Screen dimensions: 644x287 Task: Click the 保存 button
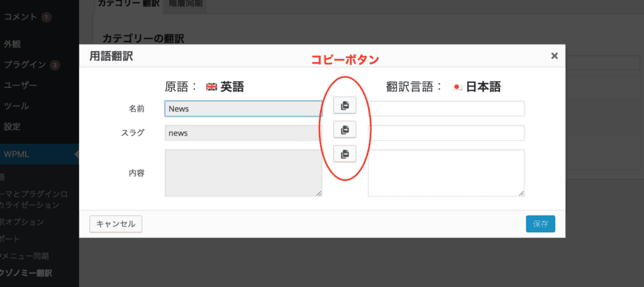[540, 224]
